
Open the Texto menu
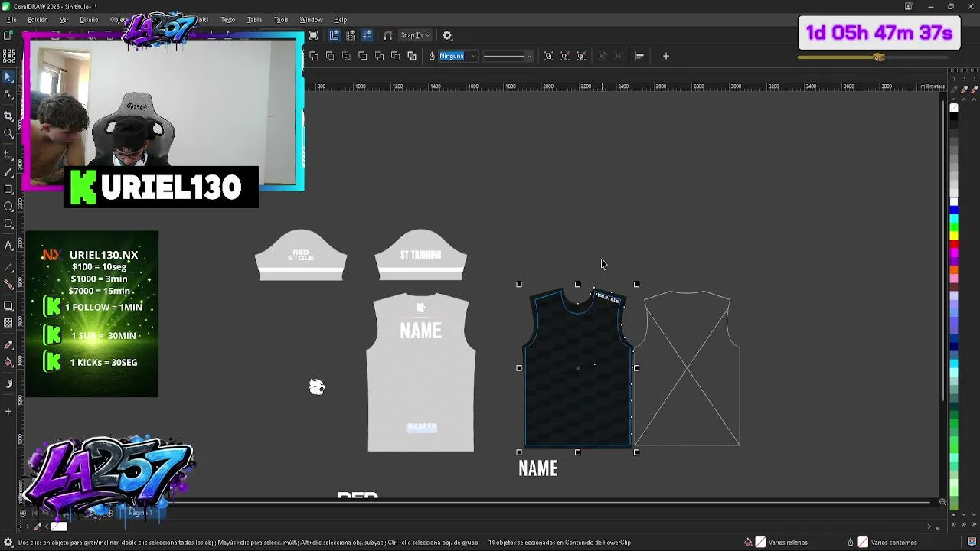[228, 20]
